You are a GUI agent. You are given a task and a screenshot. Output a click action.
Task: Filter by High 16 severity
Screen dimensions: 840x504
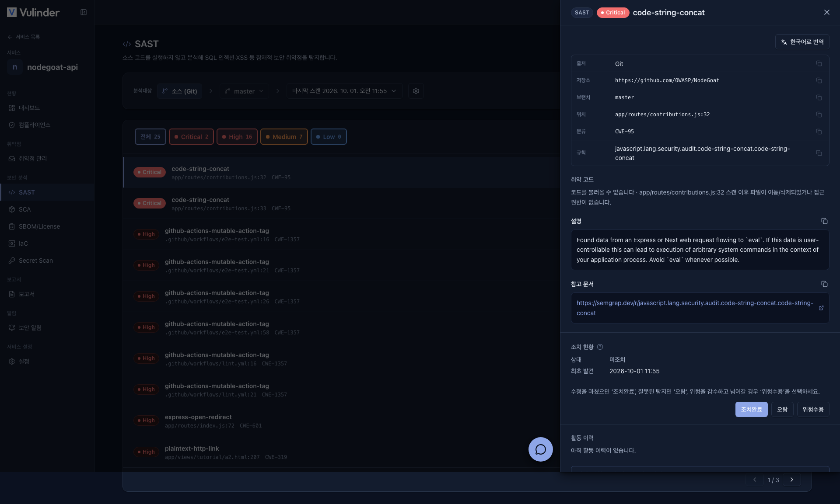tap(237, 137)
